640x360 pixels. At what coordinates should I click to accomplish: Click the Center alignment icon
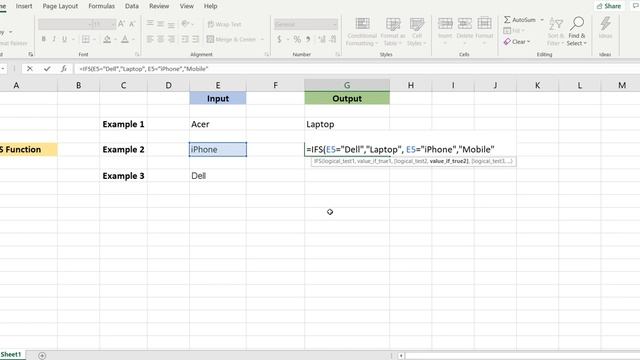[x=161, y=39]
